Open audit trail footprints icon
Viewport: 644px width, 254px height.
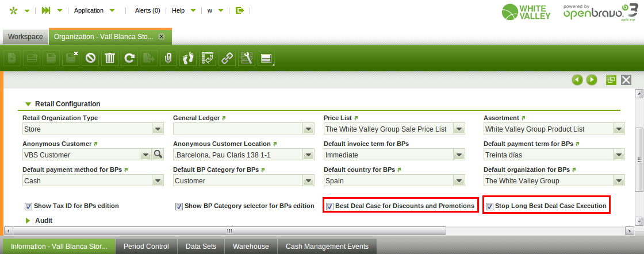coord(188,58)
